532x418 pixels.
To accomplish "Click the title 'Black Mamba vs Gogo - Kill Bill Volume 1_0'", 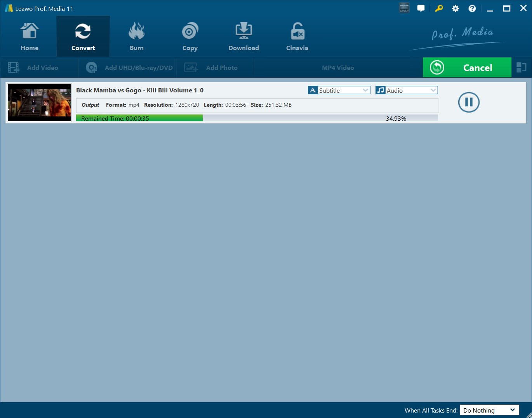I will [x=140, y=90].
